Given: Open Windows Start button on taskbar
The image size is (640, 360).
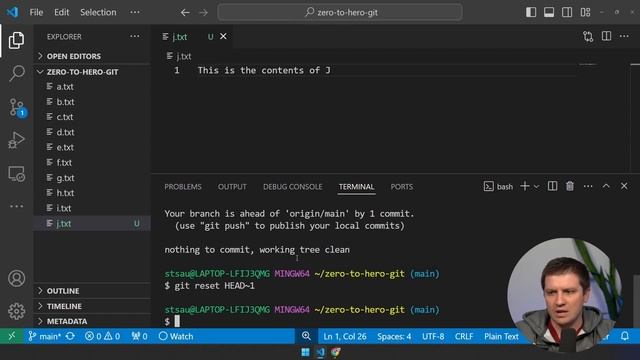Looking at the screenshot, I should pyautogui.click(x=305, y=352).
